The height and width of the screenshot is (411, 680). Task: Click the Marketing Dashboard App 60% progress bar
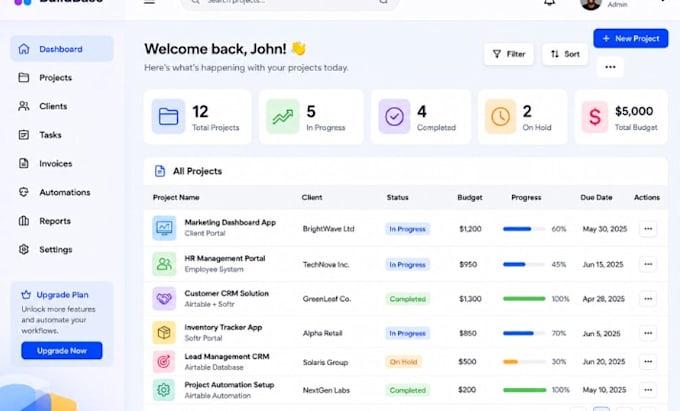524,229
